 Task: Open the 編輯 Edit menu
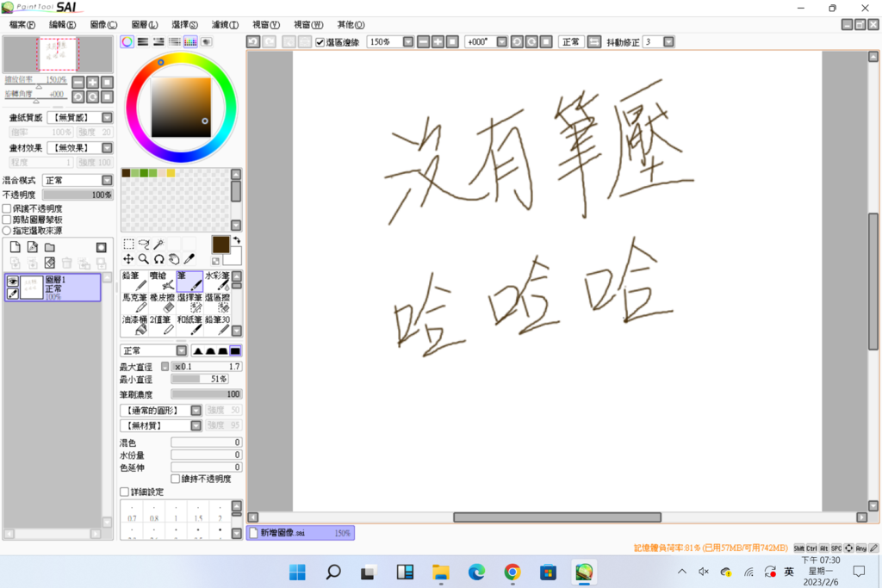click(x=62, y=25)
